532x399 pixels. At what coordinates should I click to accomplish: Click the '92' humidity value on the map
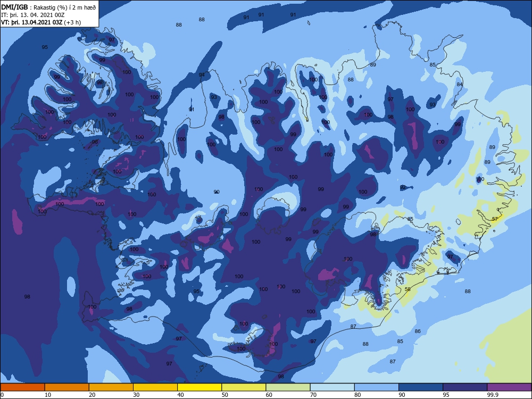pos(403,187)
